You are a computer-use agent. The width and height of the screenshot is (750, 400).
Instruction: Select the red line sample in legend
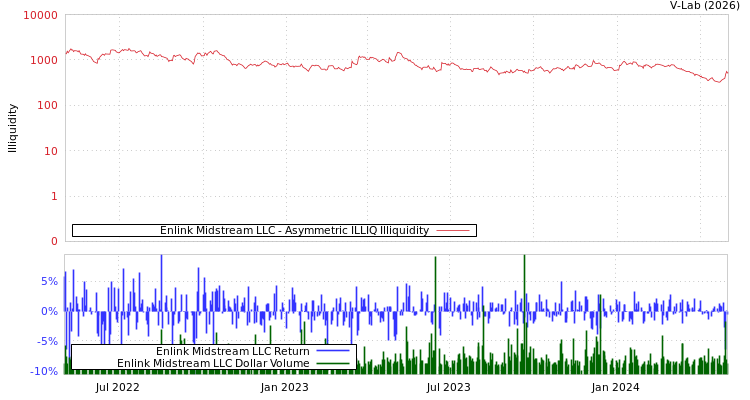453,230
